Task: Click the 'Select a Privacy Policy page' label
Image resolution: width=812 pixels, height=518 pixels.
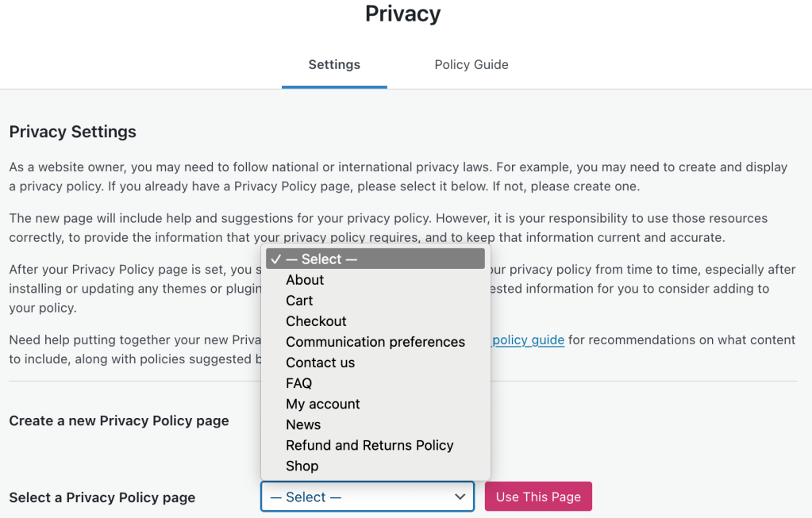Action: 102,498
